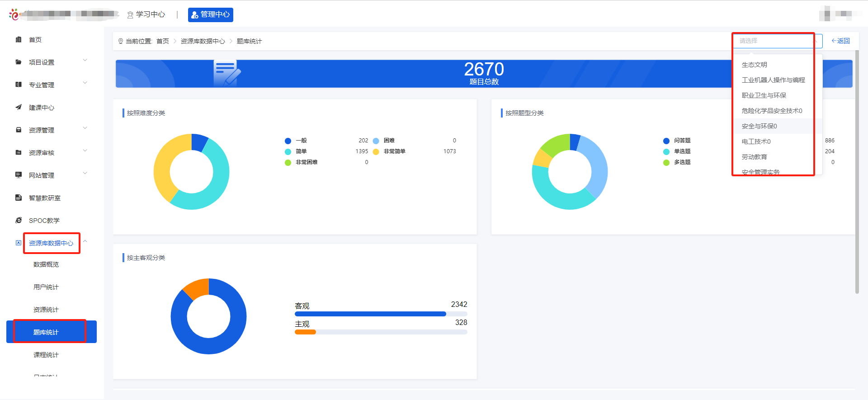The height and width of the screenshot is (400, 868).
Task: Click the SPOC教学 browser icon
Action: click(x=19, y=220)
